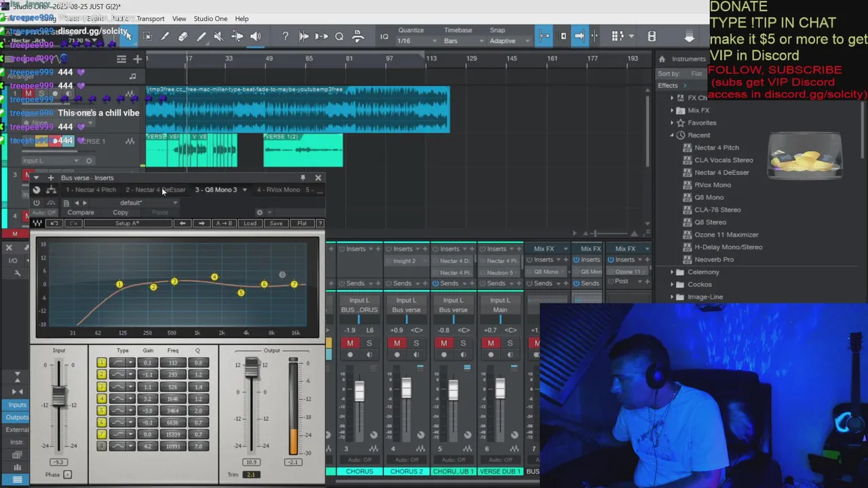Viewport: 868px width, 488px height.
Task: Open the band 1 filter type dropdown
Action: tap(130, 363)
